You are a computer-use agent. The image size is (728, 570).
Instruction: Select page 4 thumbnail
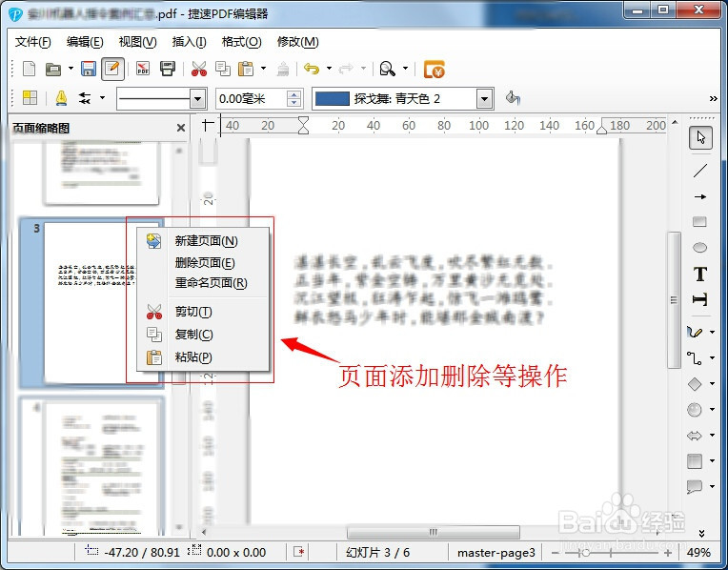point(91,466)
